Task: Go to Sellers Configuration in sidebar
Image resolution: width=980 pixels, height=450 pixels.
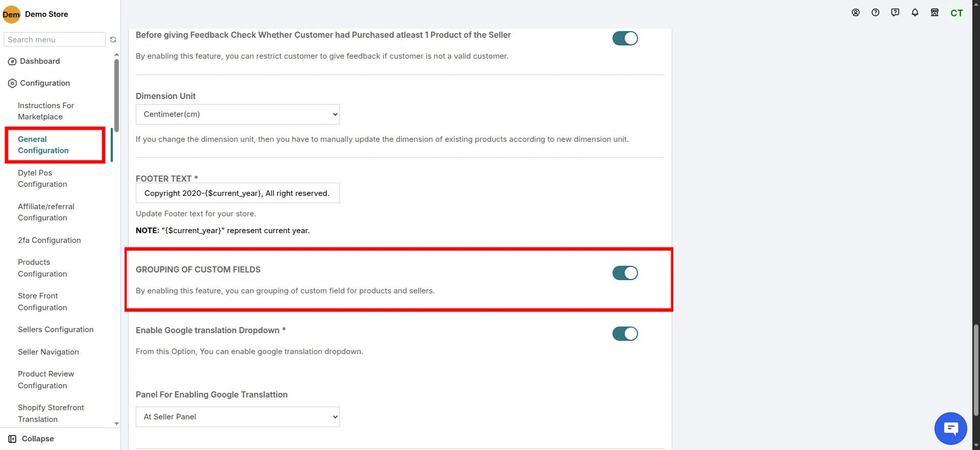Action: (x=56, y=330)
